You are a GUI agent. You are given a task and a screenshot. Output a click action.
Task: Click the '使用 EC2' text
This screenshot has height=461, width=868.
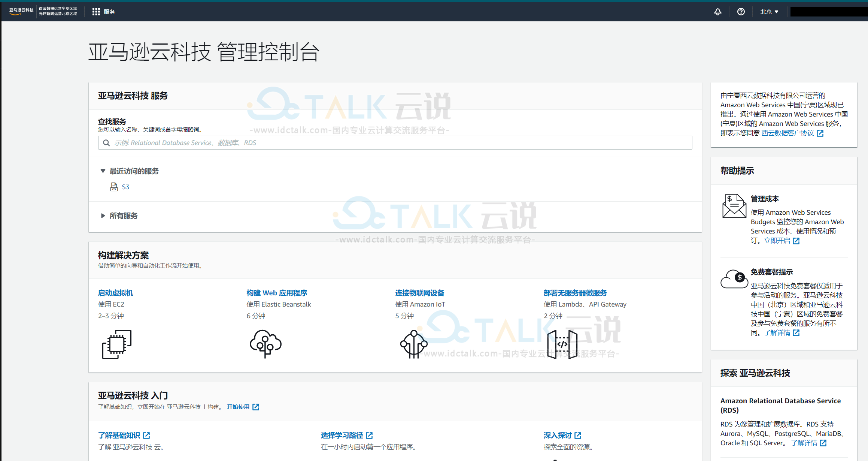coord(111,304)
